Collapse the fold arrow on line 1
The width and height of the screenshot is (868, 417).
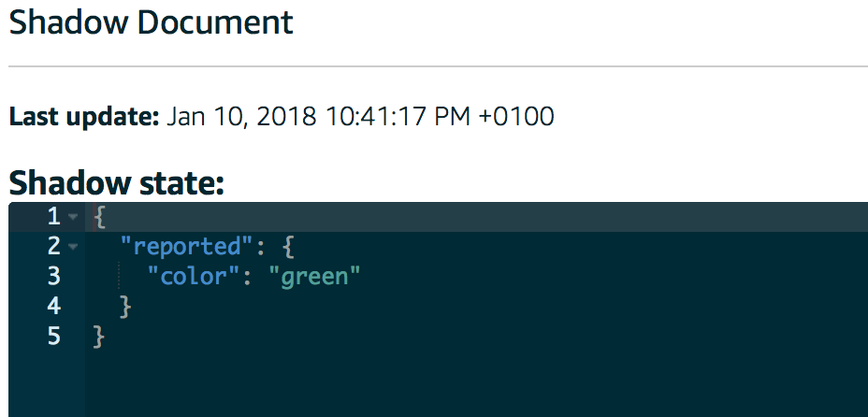[x=73, y=217]
